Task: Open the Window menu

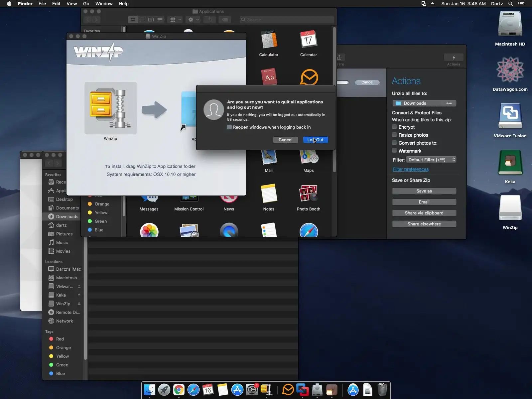Action: (x=104, y=4)
